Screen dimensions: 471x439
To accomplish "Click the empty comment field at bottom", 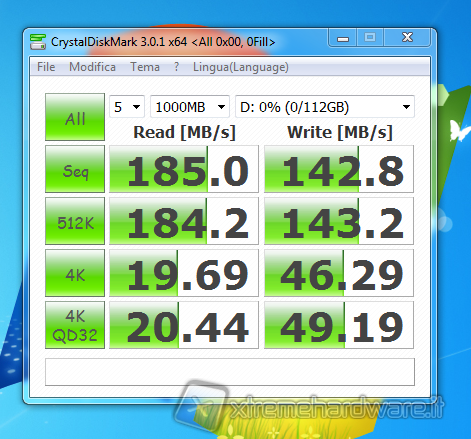I will 230,372.
